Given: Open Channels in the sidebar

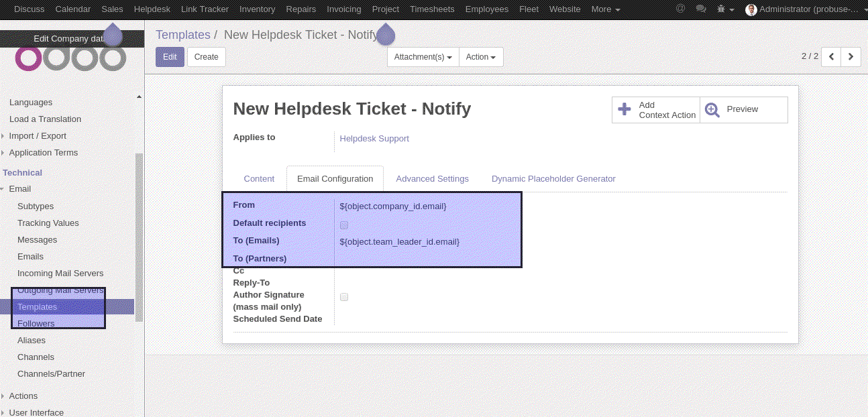Looking at the screenshot, I should click(x=36, y=357).
